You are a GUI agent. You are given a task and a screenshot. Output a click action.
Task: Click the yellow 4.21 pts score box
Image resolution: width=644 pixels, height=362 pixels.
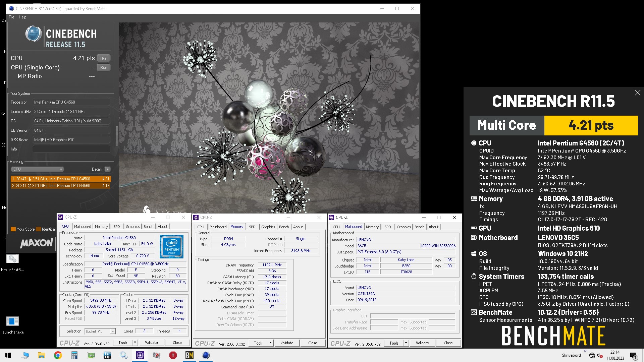tap(591, 125)
